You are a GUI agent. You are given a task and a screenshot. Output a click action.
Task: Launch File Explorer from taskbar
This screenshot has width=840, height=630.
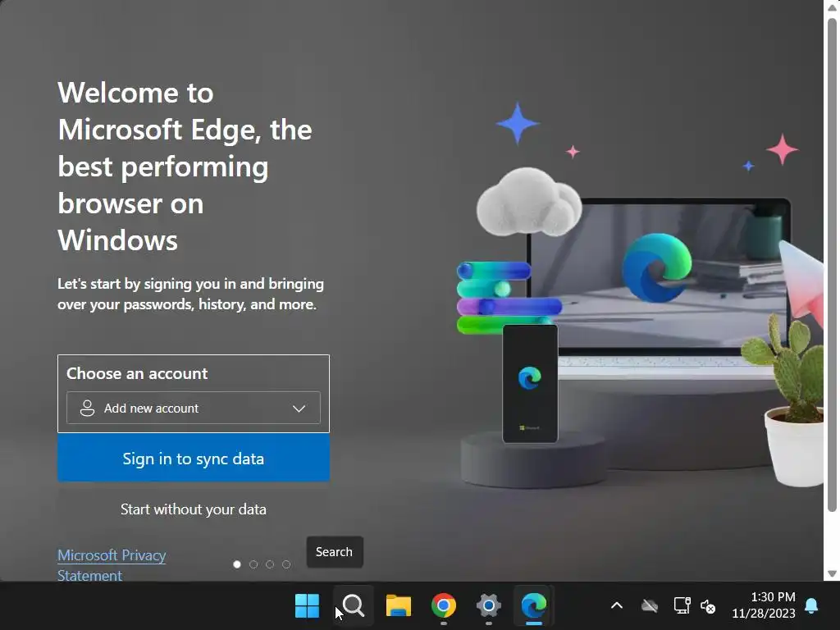(x=398, y=606)
